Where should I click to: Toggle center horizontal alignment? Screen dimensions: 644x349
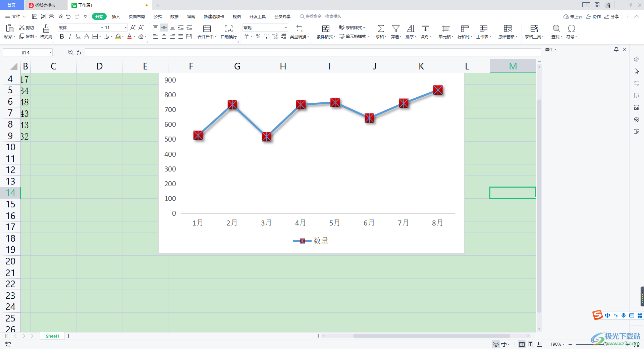[164, 36]
